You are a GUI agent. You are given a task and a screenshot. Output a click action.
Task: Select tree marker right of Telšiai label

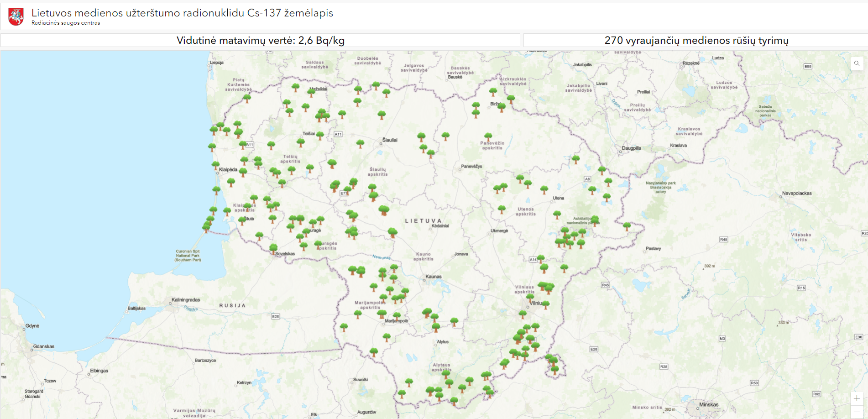pos(320,135)
